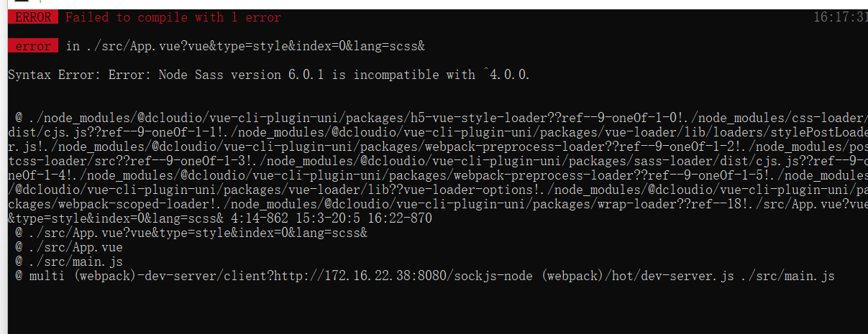Click the '@ ./src/App.vue?vue&type=style&index=0&lang=scss&' line
The width and height of the screenshot is (868, 334).
pyautogui.click(x=191, y=233)
